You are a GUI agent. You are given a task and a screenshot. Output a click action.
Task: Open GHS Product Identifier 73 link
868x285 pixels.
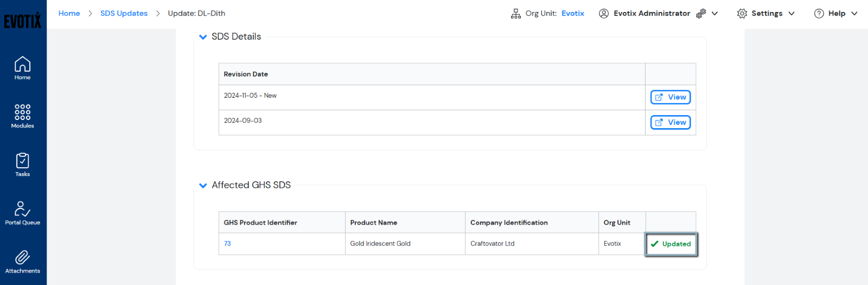(x=227, y=244)
